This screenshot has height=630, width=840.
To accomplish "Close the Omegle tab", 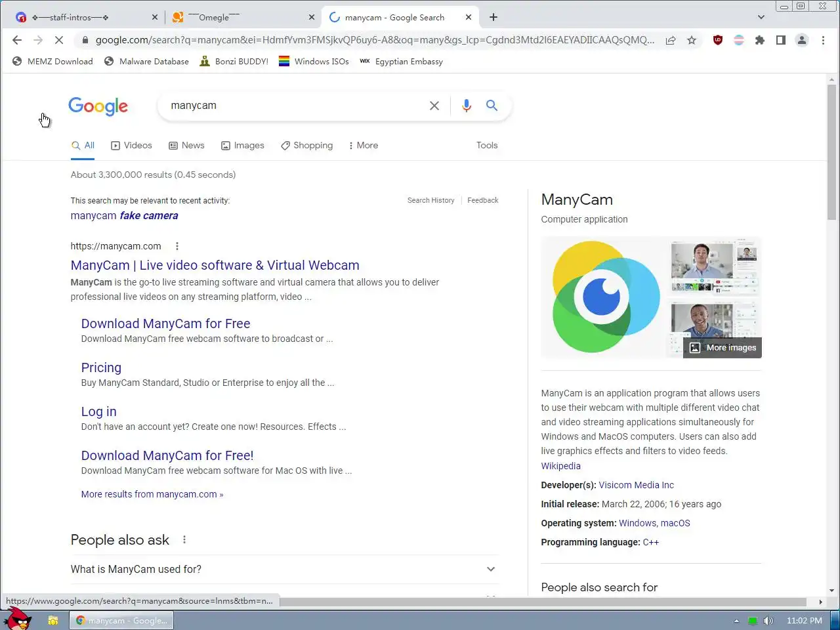I will (311, 18).
